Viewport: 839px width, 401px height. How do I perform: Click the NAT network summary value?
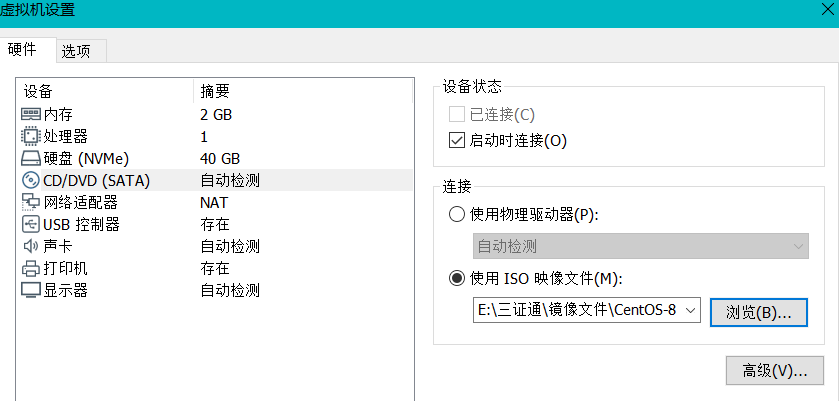(x=214, y=203)
